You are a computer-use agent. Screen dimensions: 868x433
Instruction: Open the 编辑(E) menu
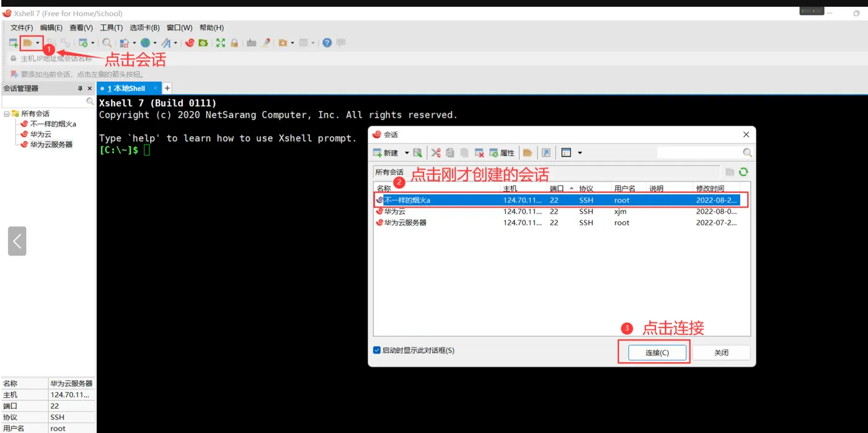(x=51, y=28)
